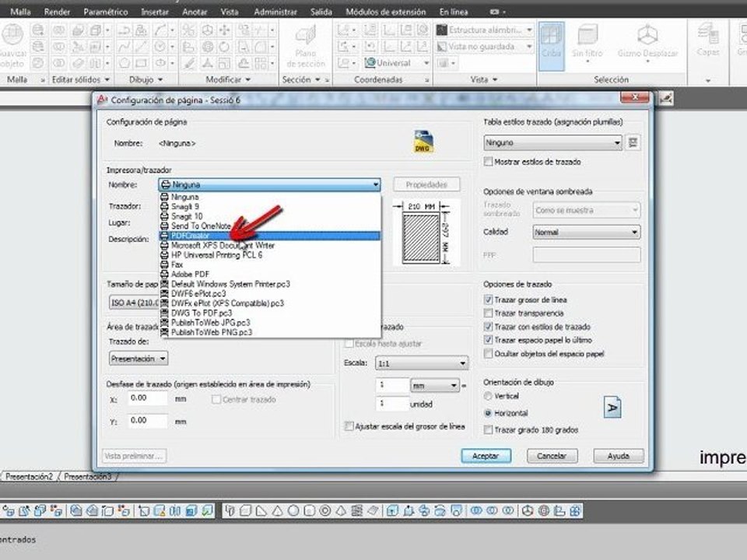
Task: Open the Anotar ribbon tab
Action: (195, 12)
